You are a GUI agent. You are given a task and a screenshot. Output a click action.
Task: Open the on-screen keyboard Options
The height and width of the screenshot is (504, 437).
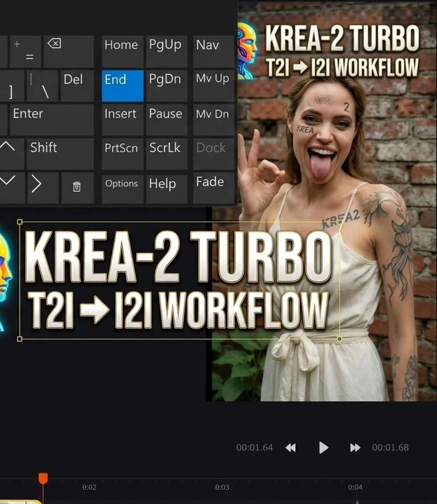[x=122, y=188]
